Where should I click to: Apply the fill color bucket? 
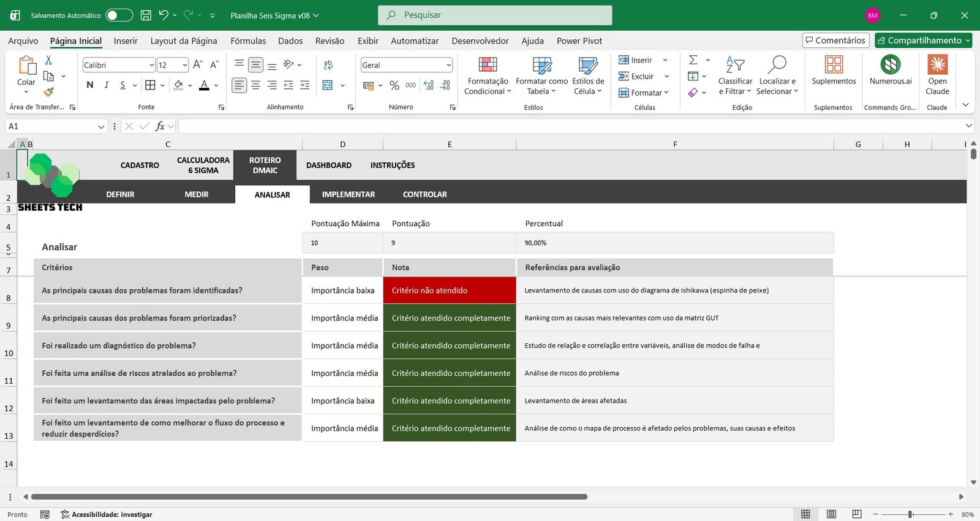click(x=178, y=85)
